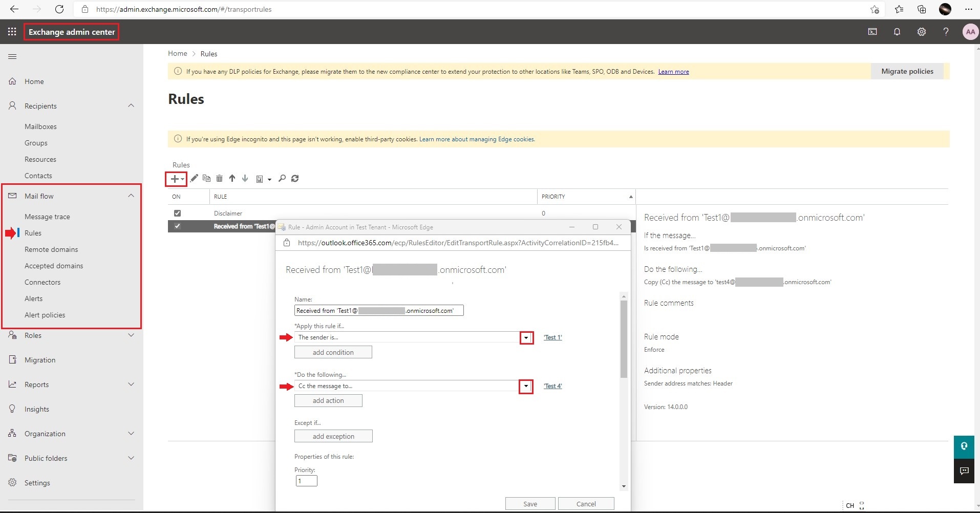Open the help chat teal button
Screen dimensions: 980x513
click(964, 446)
